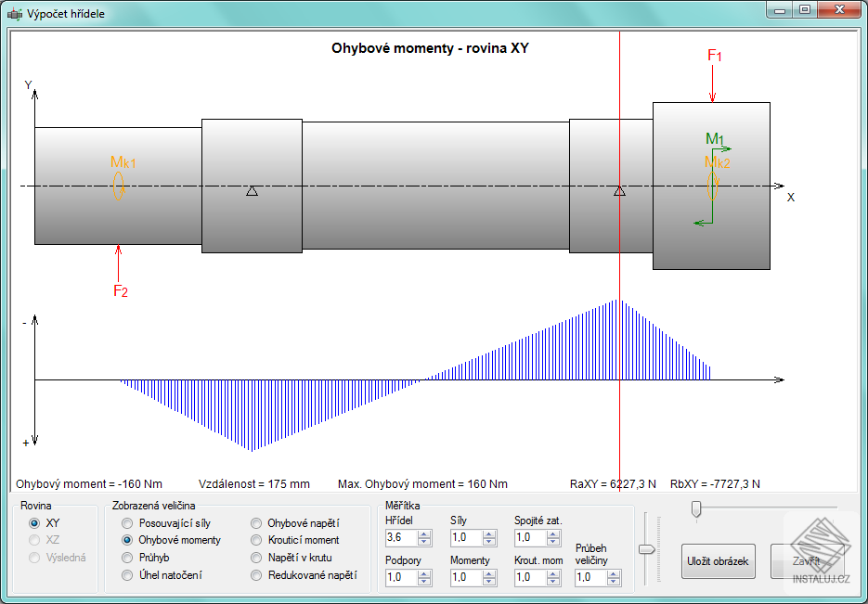Click the Momenty scale input field

465,577
